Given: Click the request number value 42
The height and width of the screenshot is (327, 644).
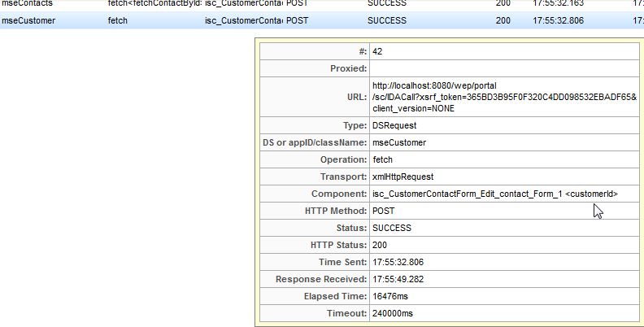Looking at the screenshot, I should point(377,51).
